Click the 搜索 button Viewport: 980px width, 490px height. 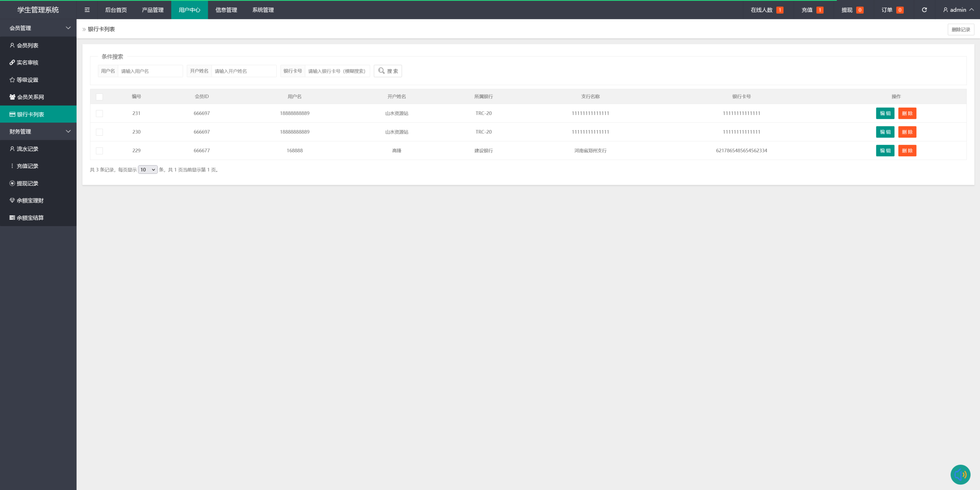point(388,71)
